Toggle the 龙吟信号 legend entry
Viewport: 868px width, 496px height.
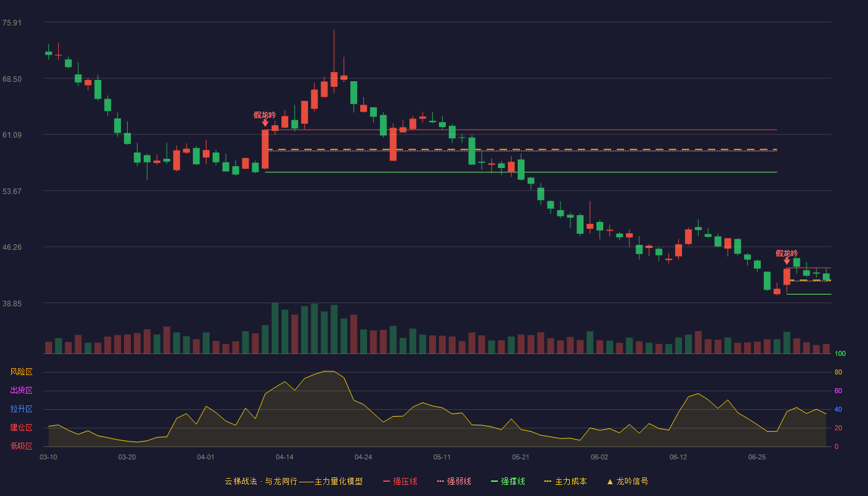tap(627, 481)
